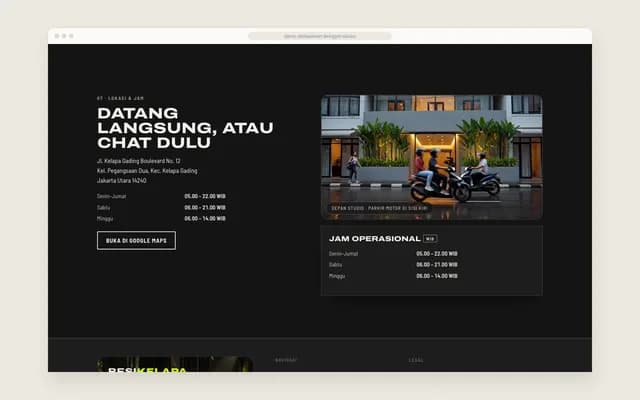Click the Depan Studio parkir motor caption
640x400 pixels.
coord(379,208)
